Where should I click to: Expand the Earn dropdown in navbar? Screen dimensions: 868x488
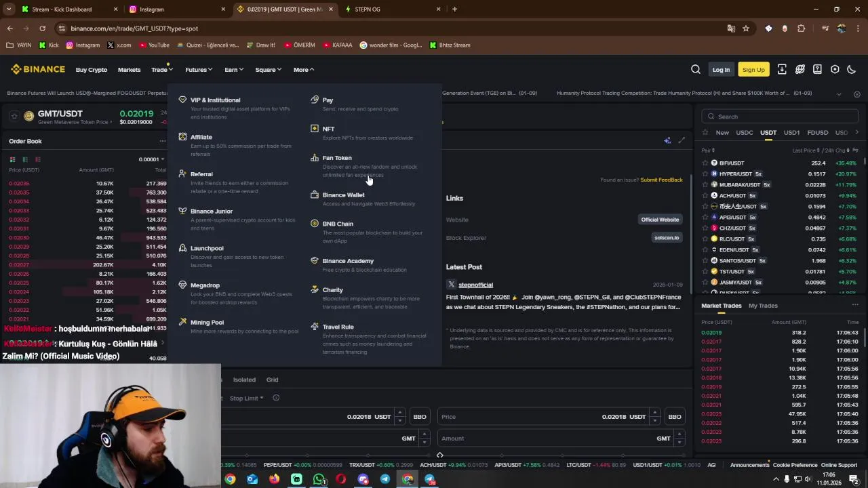(234, 70)
